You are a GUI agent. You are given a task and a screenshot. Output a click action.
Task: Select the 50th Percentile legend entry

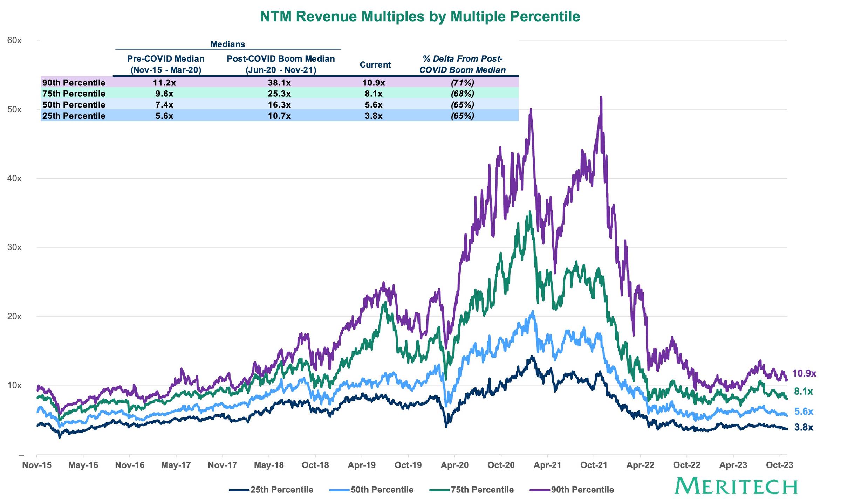point(371,490)
